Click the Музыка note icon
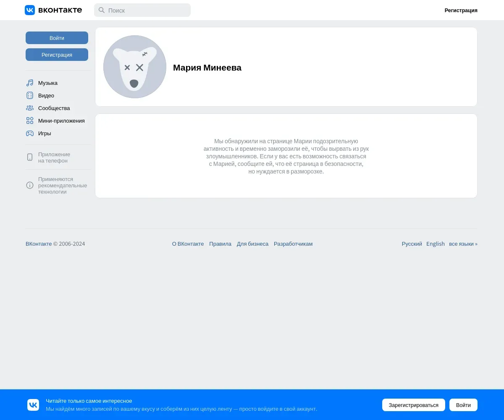The height and width of the screenshot is (420, 504). pos(30,83)
